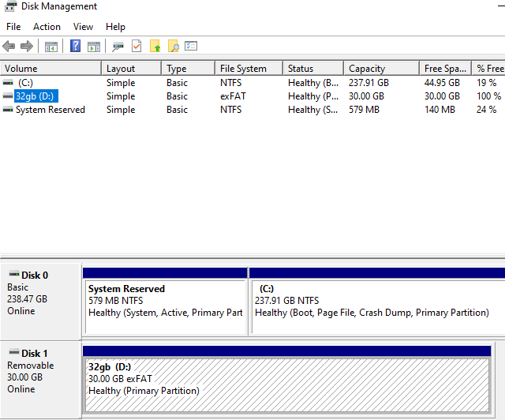Screen dimensions: 505x420
Task: Click the Connect/Refresh disk toolbar icon
Action: point(118,47)
